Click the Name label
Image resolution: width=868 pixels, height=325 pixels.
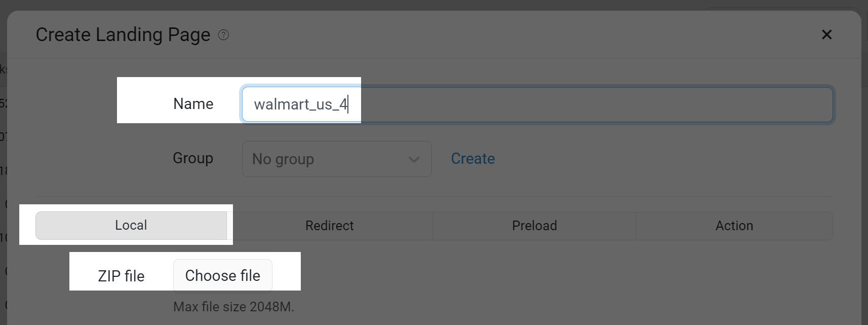[193, 104]
